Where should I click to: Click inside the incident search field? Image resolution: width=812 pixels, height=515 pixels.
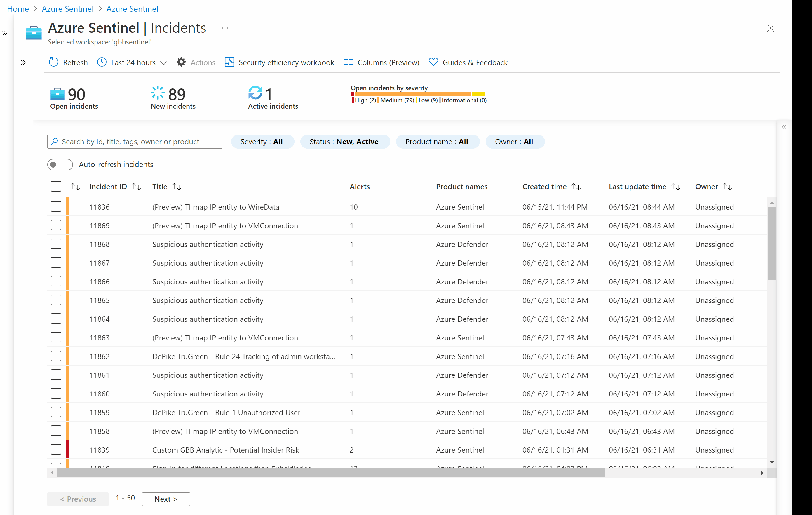135,141
